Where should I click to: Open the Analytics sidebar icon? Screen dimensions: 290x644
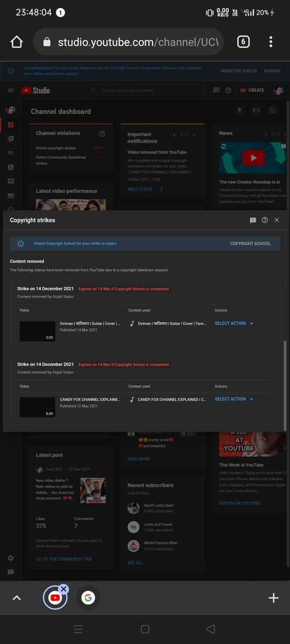pos(11,167)
